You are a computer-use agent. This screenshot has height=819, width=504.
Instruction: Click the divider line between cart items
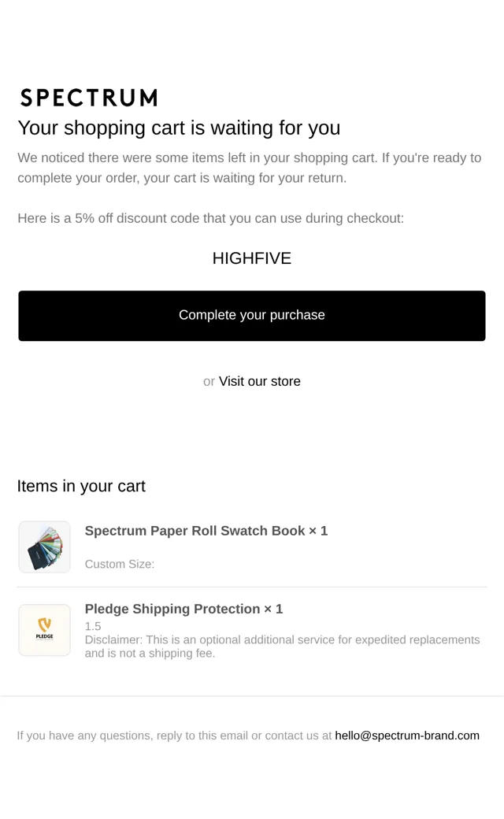252,587
